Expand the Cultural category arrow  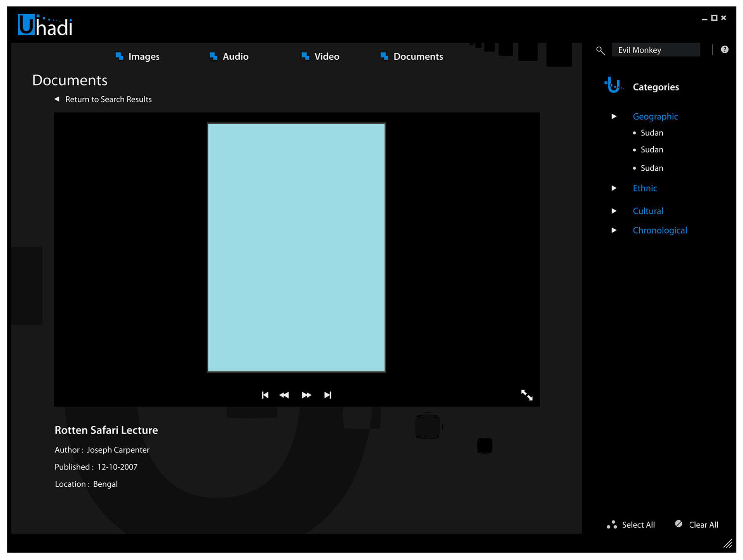(614, 211)
